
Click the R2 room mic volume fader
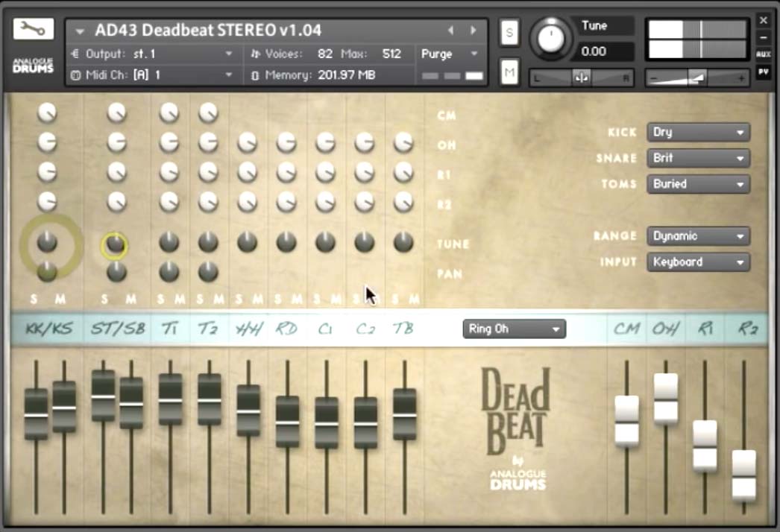click(743, 475)
